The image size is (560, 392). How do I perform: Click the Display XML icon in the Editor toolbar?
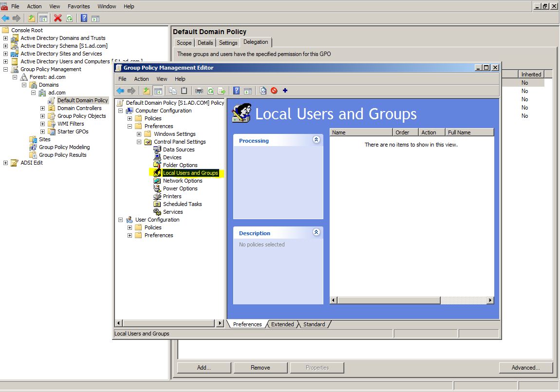point(263,91)
